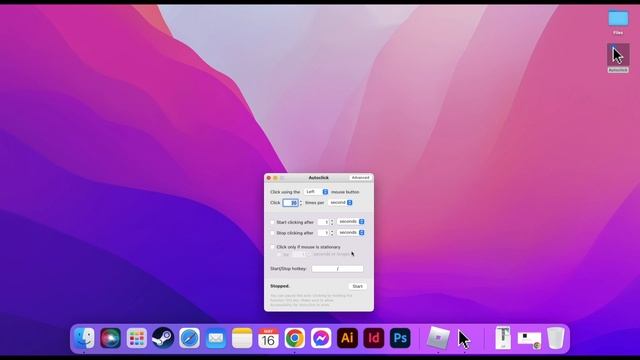Launch Google Chrome from the Dock
640x360 pixels.
(295, 338)
